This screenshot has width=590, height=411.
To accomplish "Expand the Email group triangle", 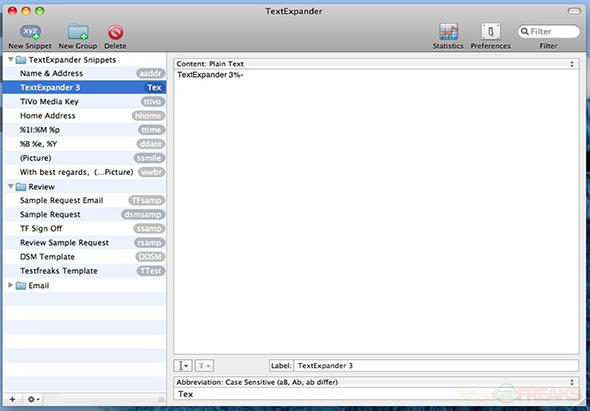I will (x=11, y=285).
